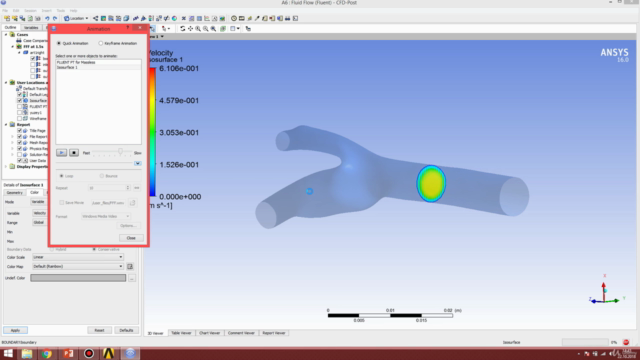Click the Reset button

(100, 330)
